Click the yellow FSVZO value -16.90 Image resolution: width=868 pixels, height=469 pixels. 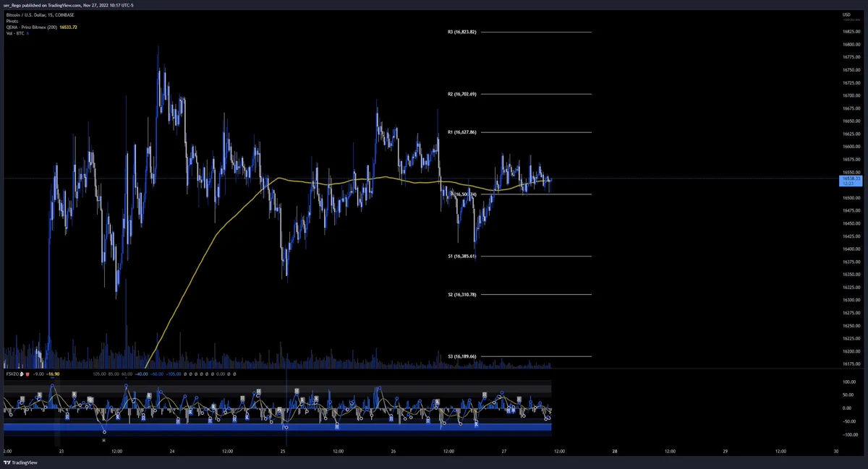point(52,374)
